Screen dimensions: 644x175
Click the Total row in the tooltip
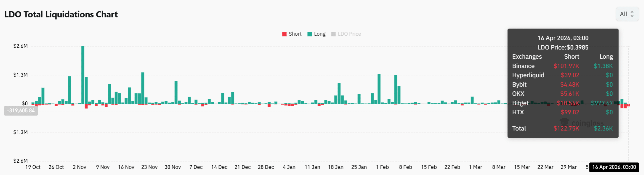tap(519, 128)
